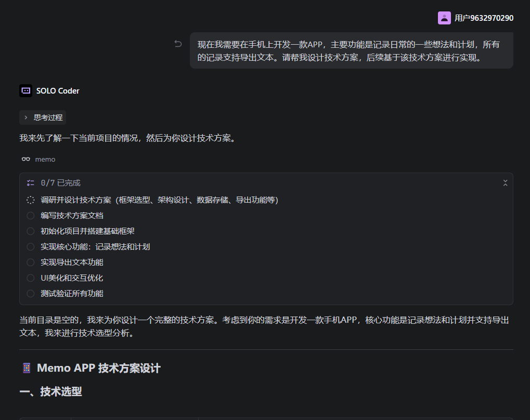Collapse the task list using the right chevron
This screenshot has height=420, width=530.
coord(505,183)
